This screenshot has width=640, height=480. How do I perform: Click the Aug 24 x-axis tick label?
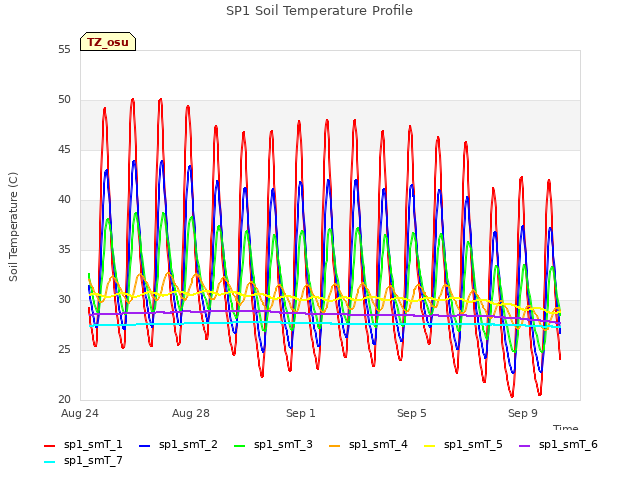click(x=80, y=413)
